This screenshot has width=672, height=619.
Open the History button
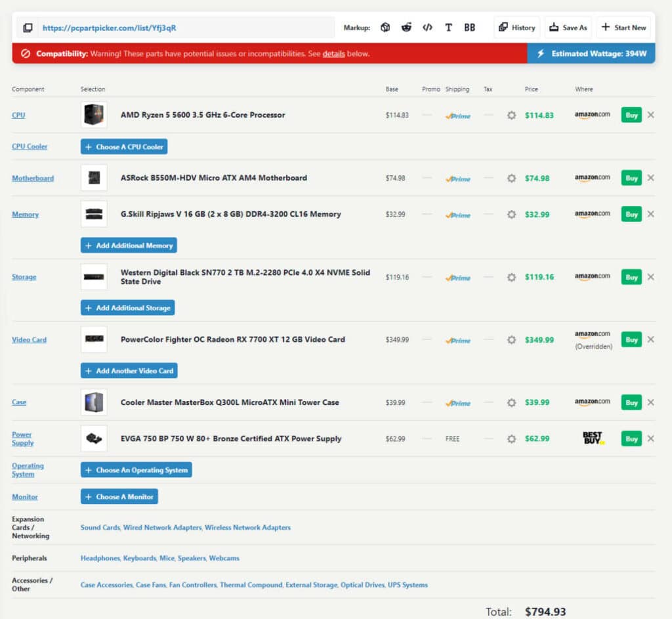[x=517, y=28]
